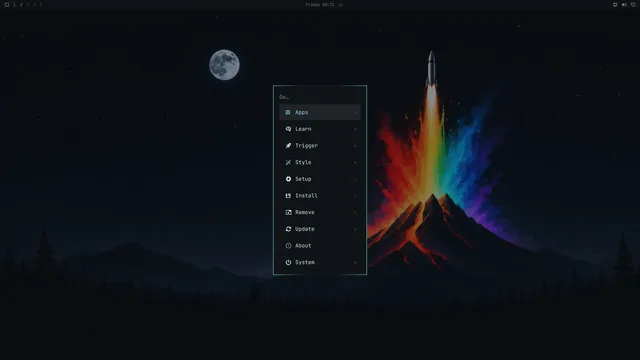
Task: Pick the Install label text
Action: [307, 196]
